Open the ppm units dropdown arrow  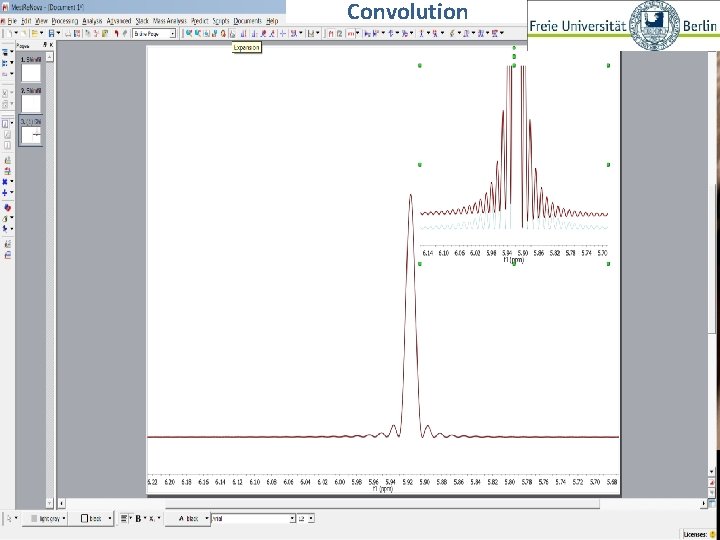[x=357, y=33]
